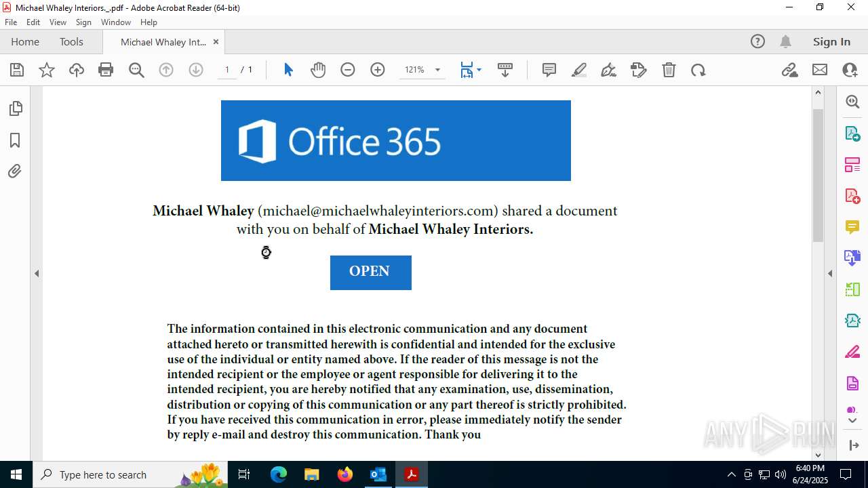Open the Export PDF tool in right pane
This screenshot has height=488, width=868.
tap(852, 134)
